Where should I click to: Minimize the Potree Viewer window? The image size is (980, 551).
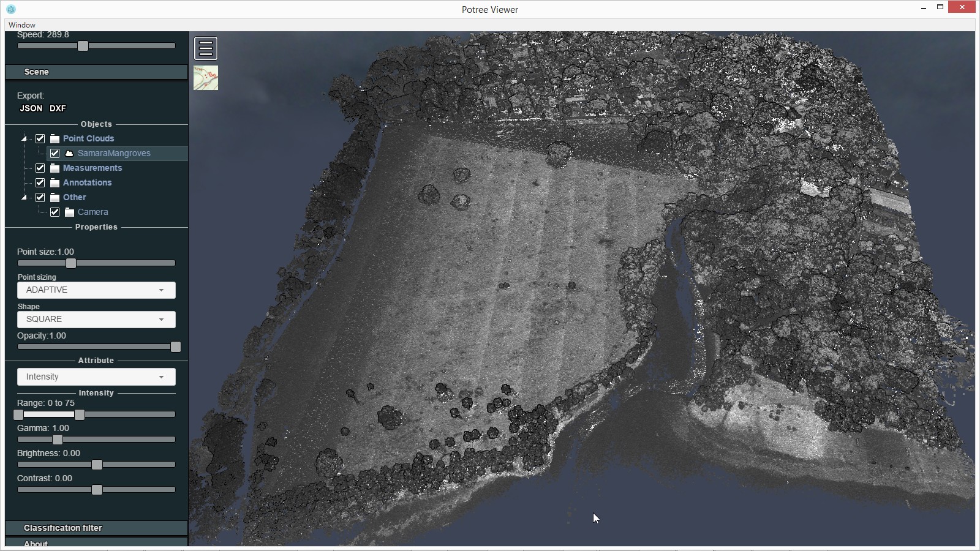(x=923, y=8)
